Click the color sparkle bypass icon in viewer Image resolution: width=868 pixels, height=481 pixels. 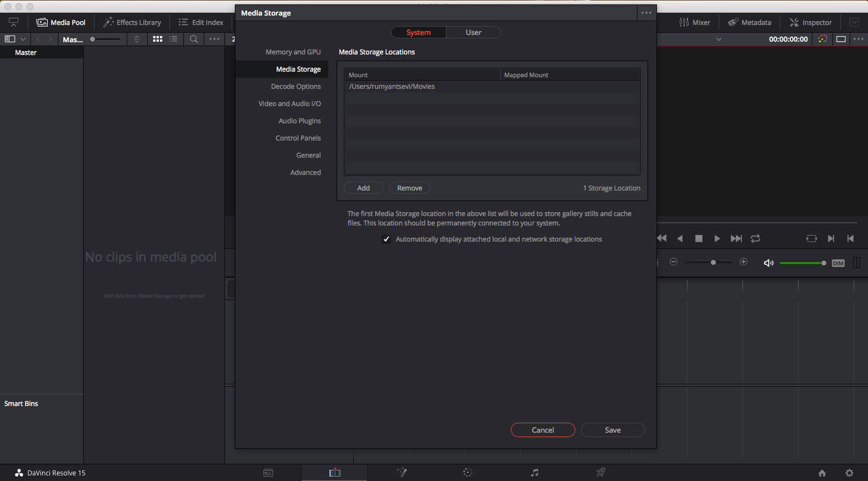pyautogui.click(x=822, y=39)
